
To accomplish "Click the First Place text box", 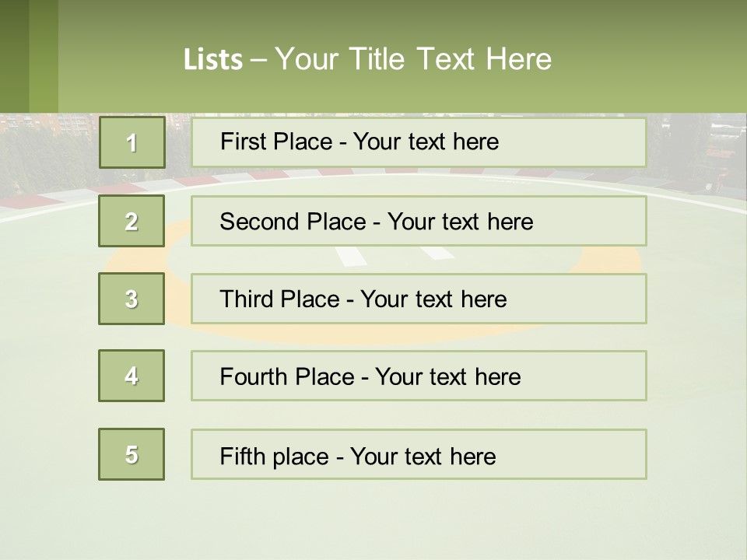I will [x=419, y=142].
